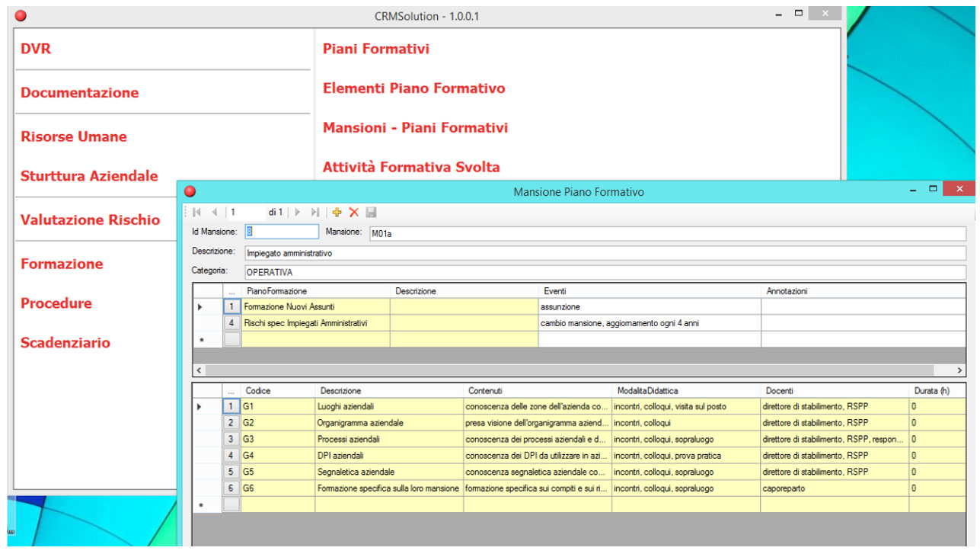980x554 pixels.
Task: Select the cell 'cambio mansione, aggiornamento ogni 4 anni'
Action: tap(650, 323)
